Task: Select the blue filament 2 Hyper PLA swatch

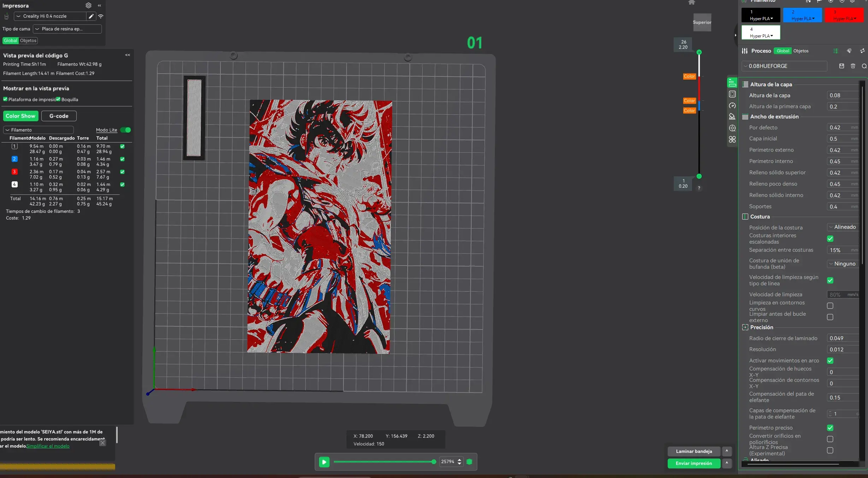Action: [803, 15]
